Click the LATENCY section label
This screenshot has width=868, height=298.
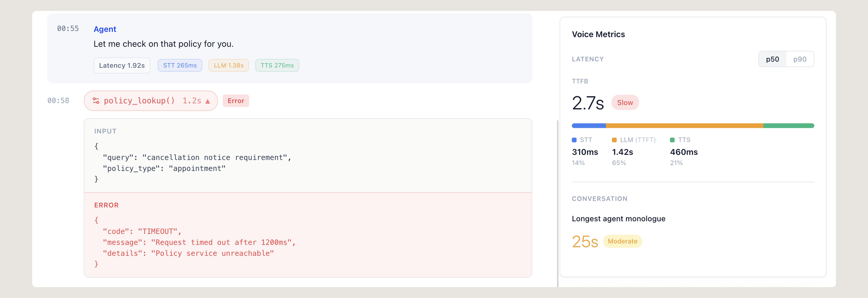pos(588,59)
